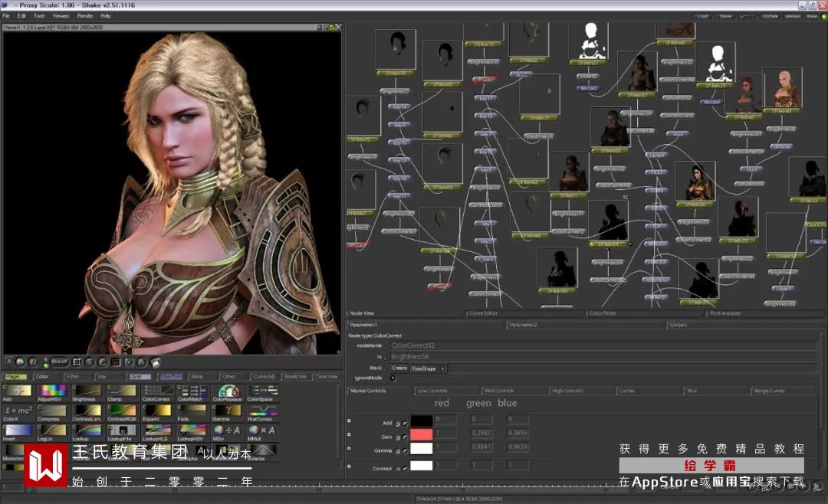Toggle the ignoreNode switch
The width and height of the screenshot is (828, 504).
[393, 378]
